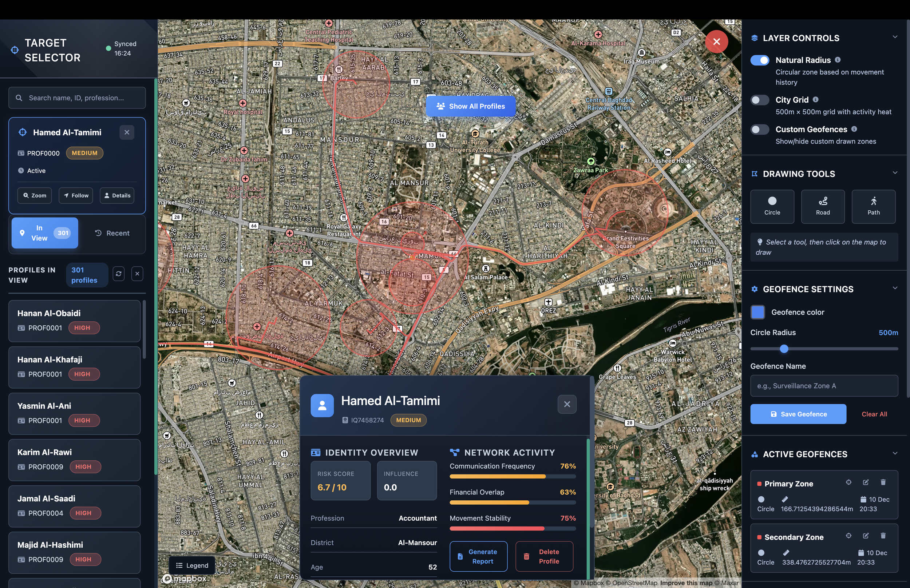Click the red map close button

716,41
